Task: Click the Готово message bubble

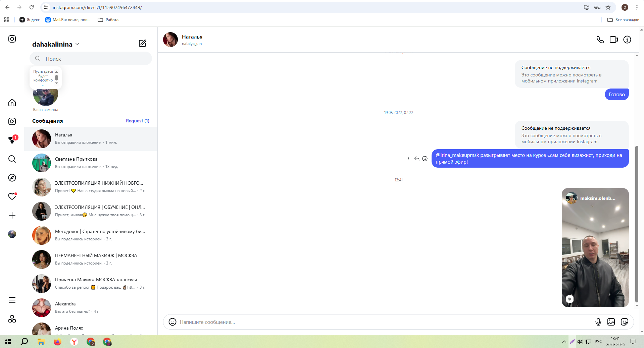Action: tap(617, 95)
